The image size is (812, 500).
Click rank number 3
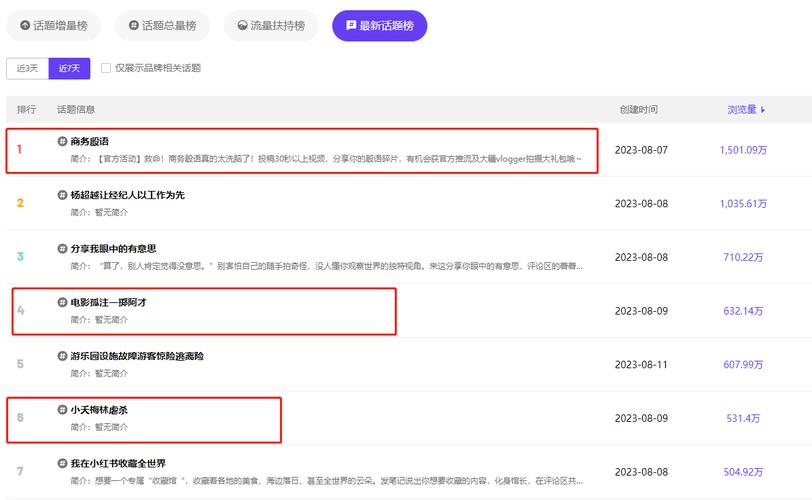[20, 257]
